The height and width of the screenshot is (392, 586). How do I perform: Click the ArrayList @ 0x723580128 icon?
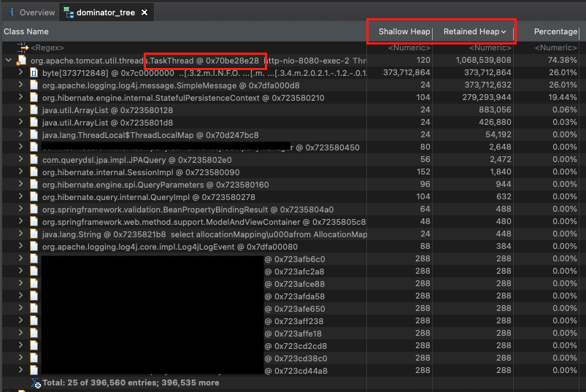(x=34, y=110)
